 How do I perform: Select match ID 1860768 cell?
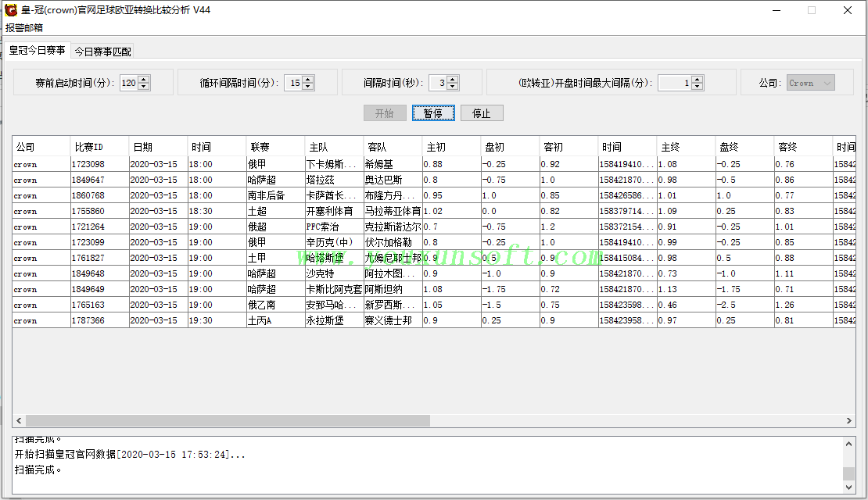(x=99, y=195)
